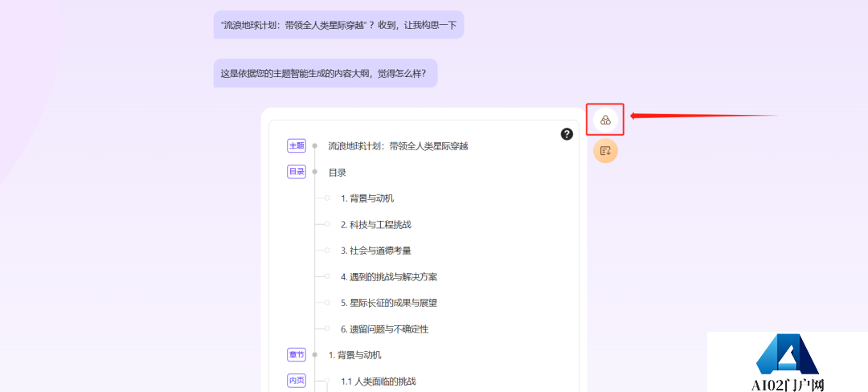Viewport: 868px width, 392px height.
Task: Click the inner page item 1.1 人类面临的挑战
Action: 378,381
